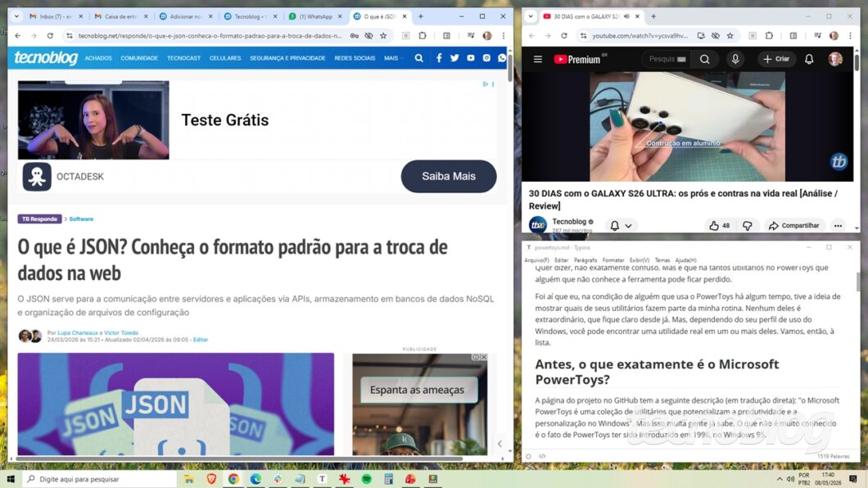Click the Windows taskbar search box
Viewport: 868px width, 488px height.
[100, 479]
